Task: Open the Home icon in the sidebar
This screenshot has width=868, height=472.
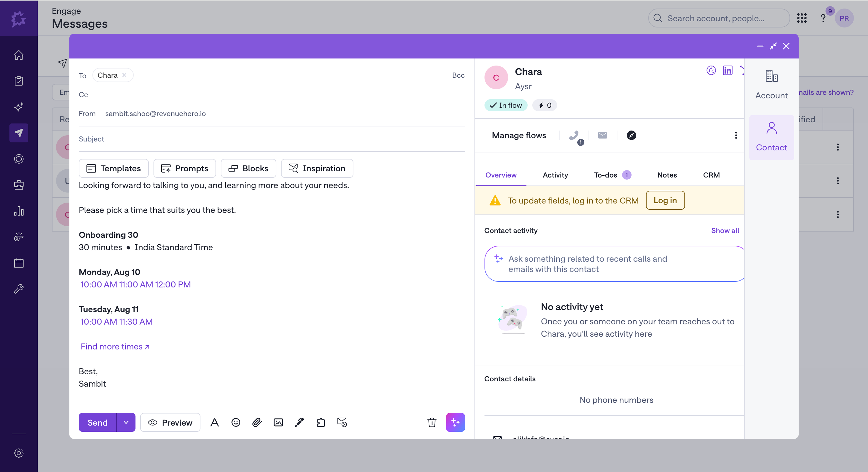Action: (19, 55)
